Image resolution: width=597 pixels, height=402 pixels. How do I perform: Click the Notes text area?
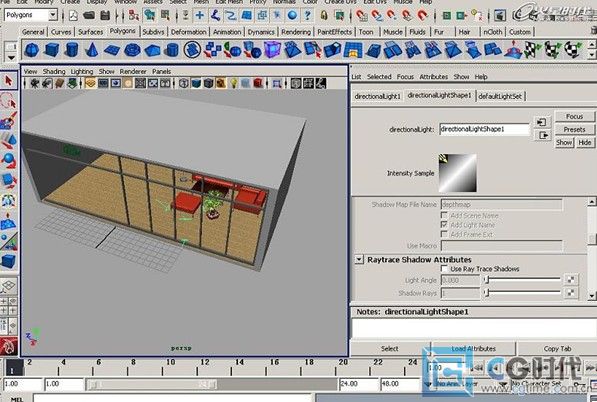coord(473,329)
